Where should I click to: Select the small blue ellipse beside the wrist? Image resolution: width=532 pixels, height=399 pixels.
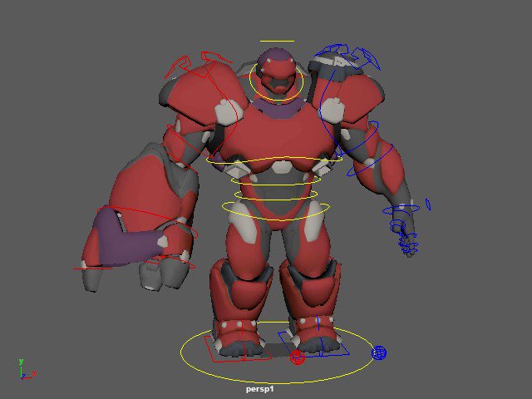click(x=428, y=204)
